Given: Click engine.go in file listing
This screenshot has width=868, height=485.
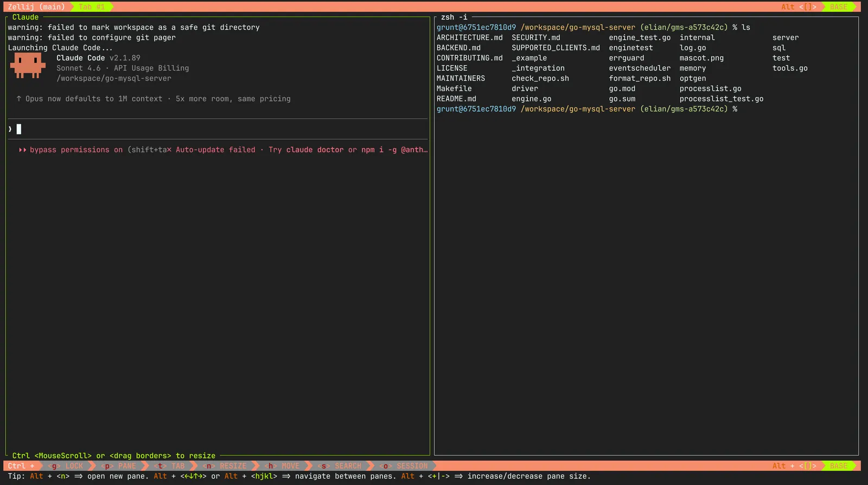Looking at the screenshot, I should click(532, 99).
